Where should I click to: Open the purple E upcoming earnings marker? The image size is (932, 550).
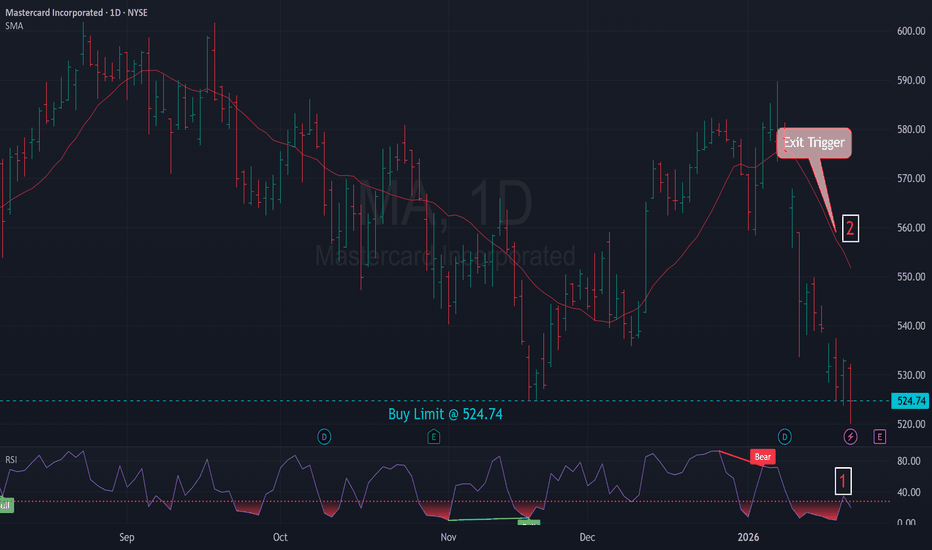[880, 437]
